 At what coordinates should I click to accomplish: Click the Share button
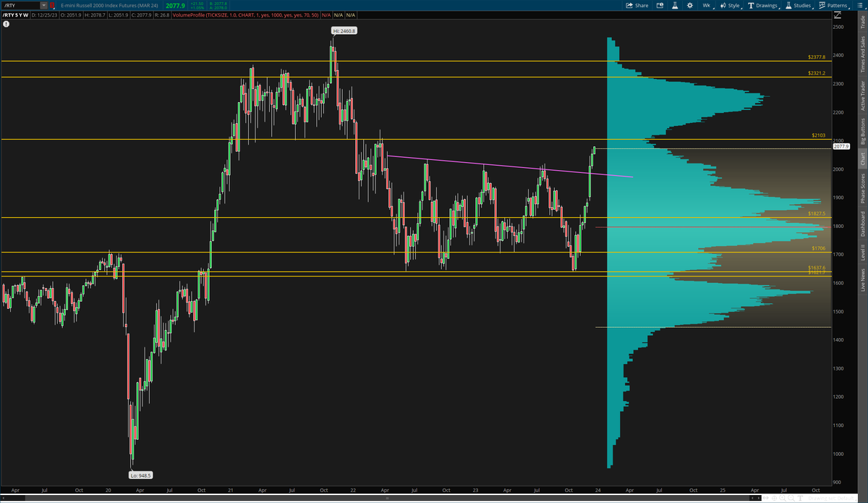click(637, 5)
